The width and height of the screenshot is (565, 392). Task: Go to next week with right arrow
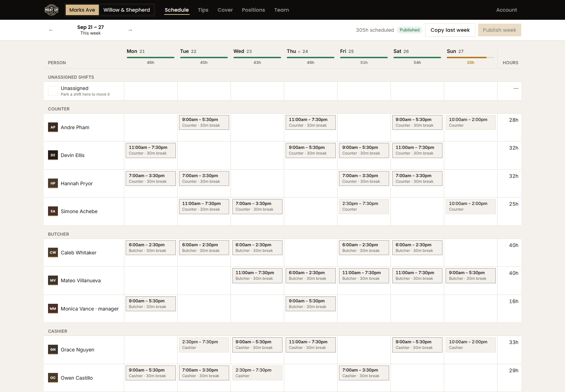130,30
